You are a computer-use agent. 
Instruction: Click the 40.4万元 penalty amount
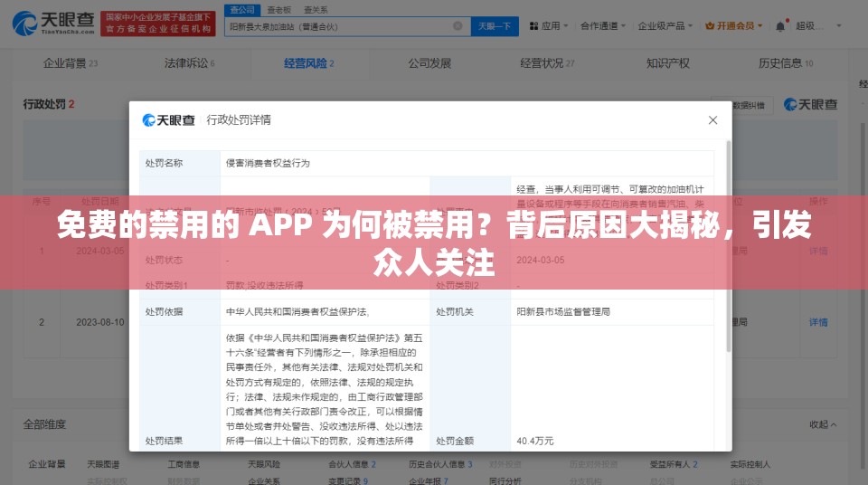[x=534, y=441]
